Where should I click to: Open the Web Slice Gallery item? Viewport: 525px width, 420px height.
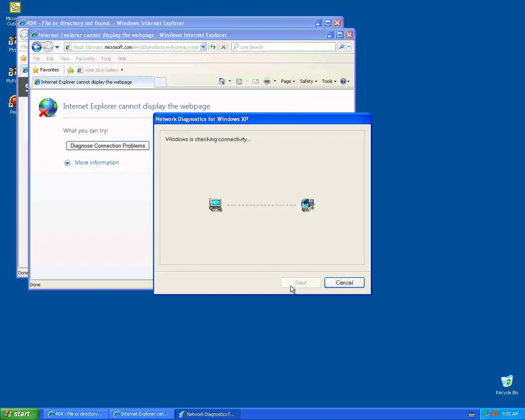click(100, 70)
